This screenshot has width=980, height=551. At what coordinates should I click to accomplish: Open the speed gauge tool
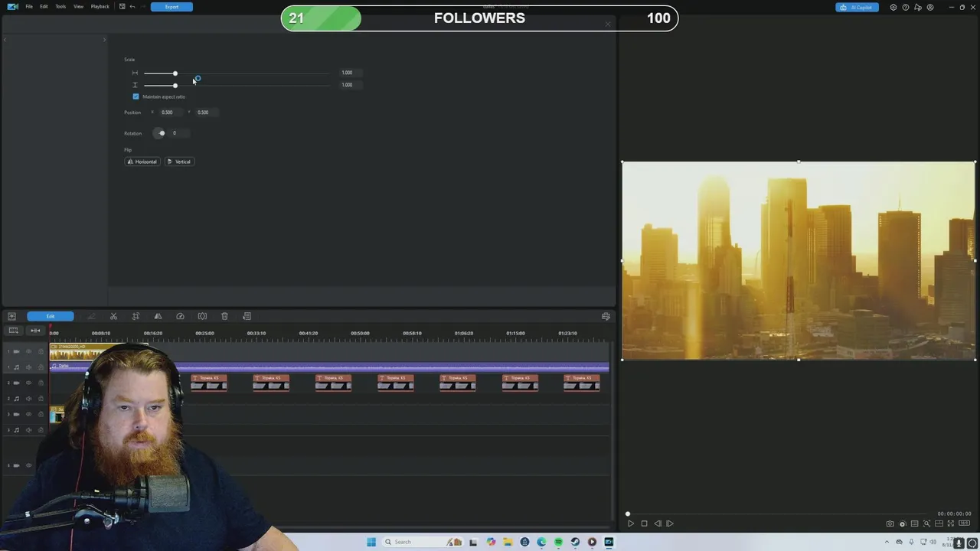pyautogui.click(x=180, y=316)
